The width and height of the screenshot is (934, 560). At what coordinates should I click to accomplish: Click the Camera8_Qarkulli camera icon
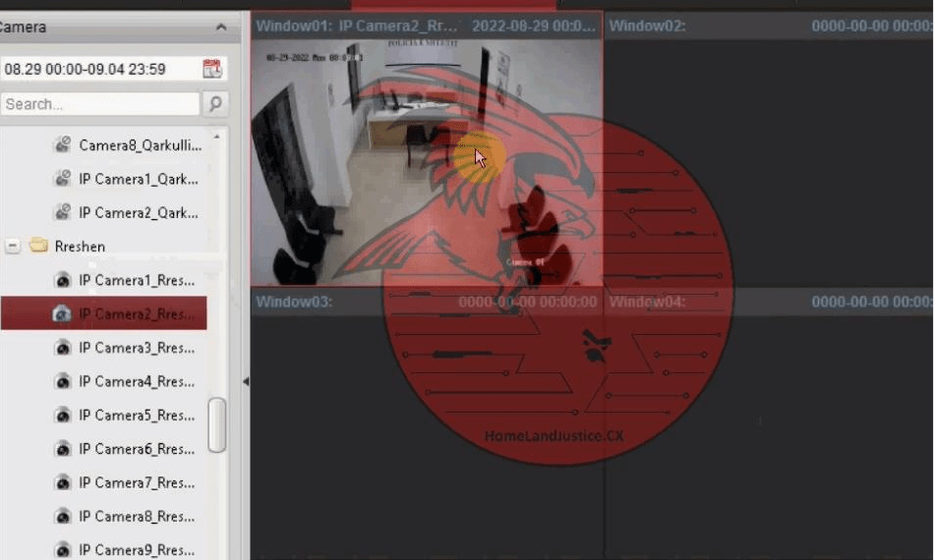pyautogui.click(x=63, y=145)
